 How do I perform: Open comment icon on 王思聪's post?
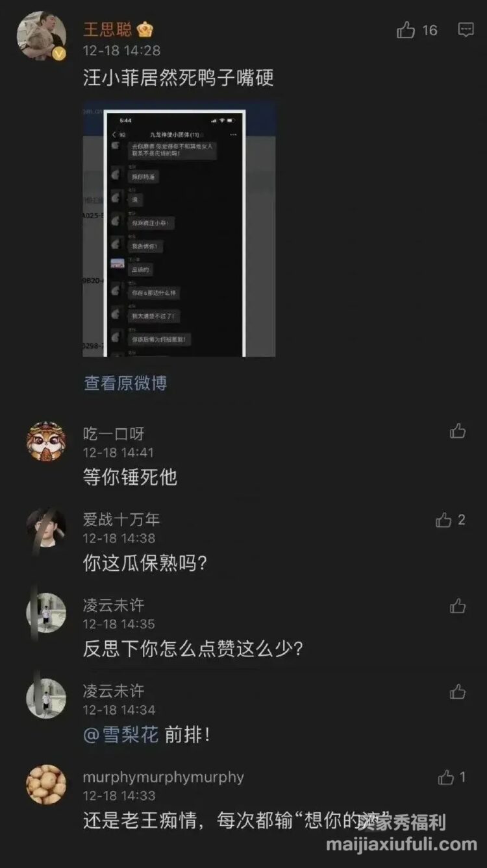pyautogui.click(x=466, y=30)
